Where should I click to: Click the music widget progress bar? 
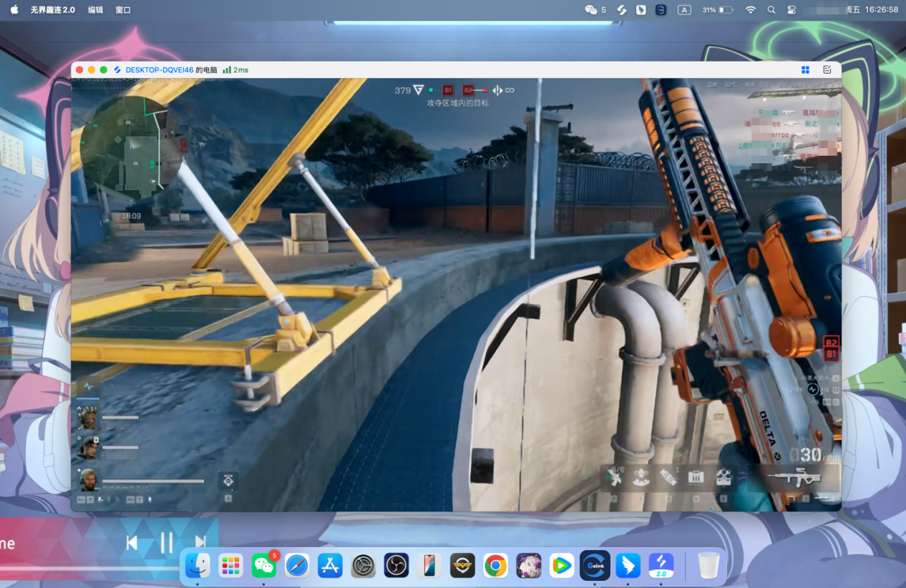coord(89,569)
